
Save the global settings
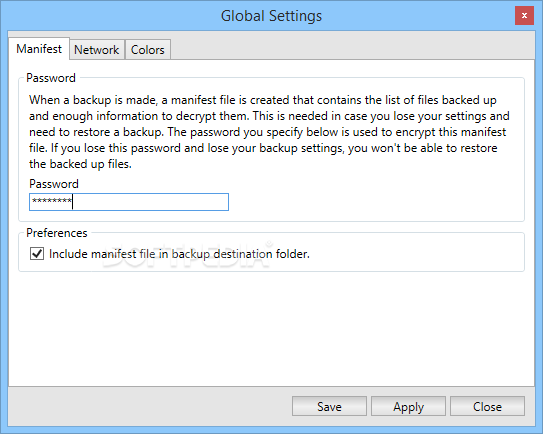[329, 406]
